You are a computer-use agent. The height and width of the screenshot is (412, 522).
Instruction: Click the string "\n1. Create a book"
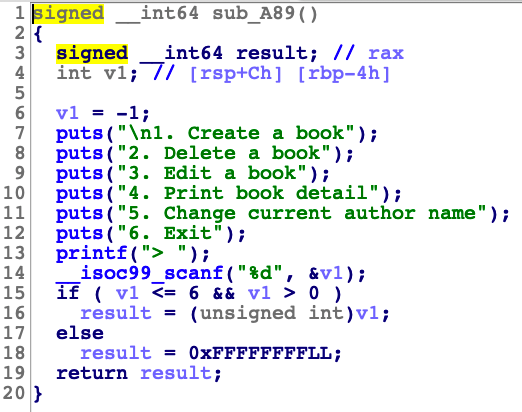[236, 133]
